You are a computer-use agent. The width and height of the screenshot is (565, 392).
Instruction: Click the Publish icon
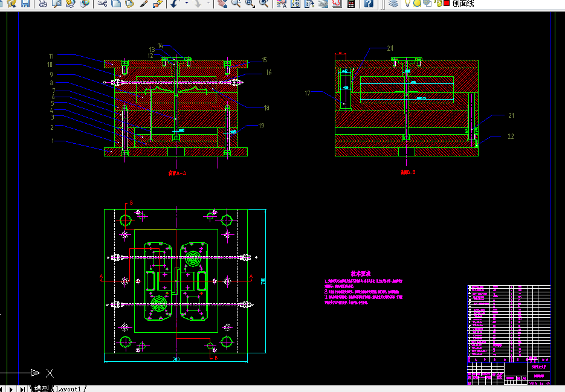click(x=70, y=3)
